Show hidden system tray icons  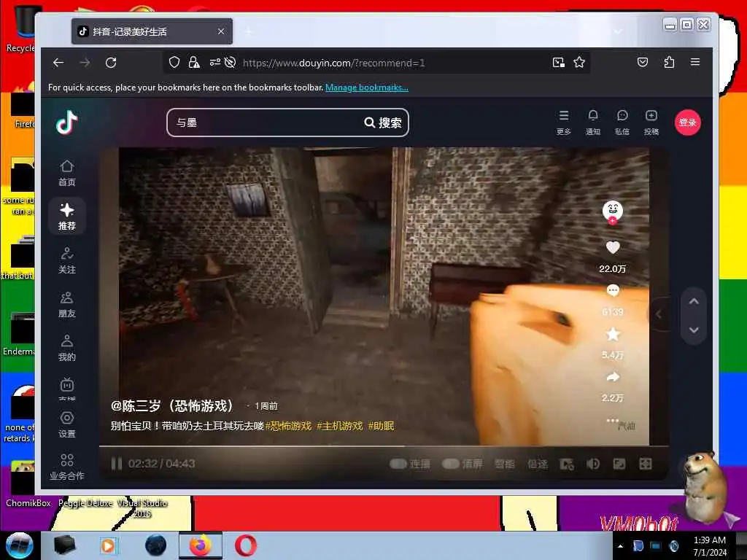pos(620,546)
